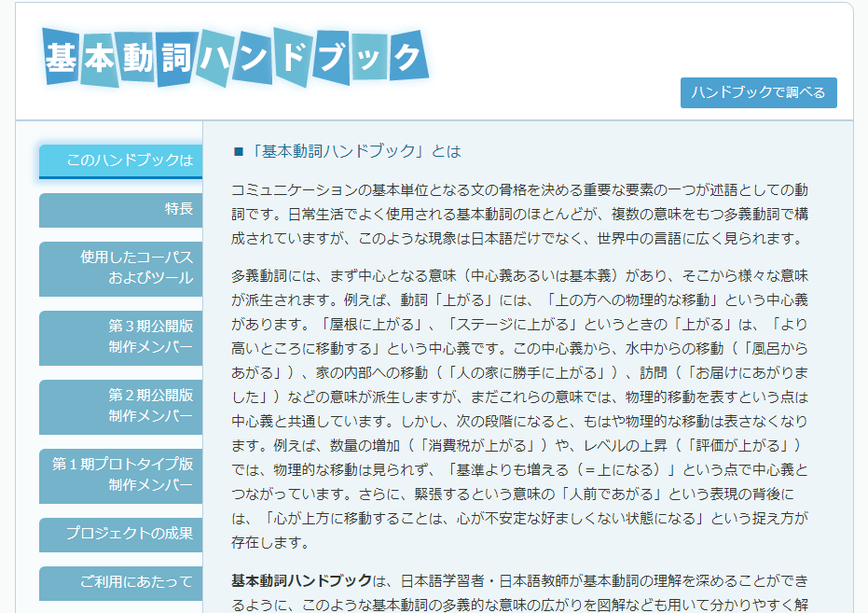868x613 pixels.
Task: Open 第１期プロトタイプ版 制作メンバー item
Action: pos(120,476)
